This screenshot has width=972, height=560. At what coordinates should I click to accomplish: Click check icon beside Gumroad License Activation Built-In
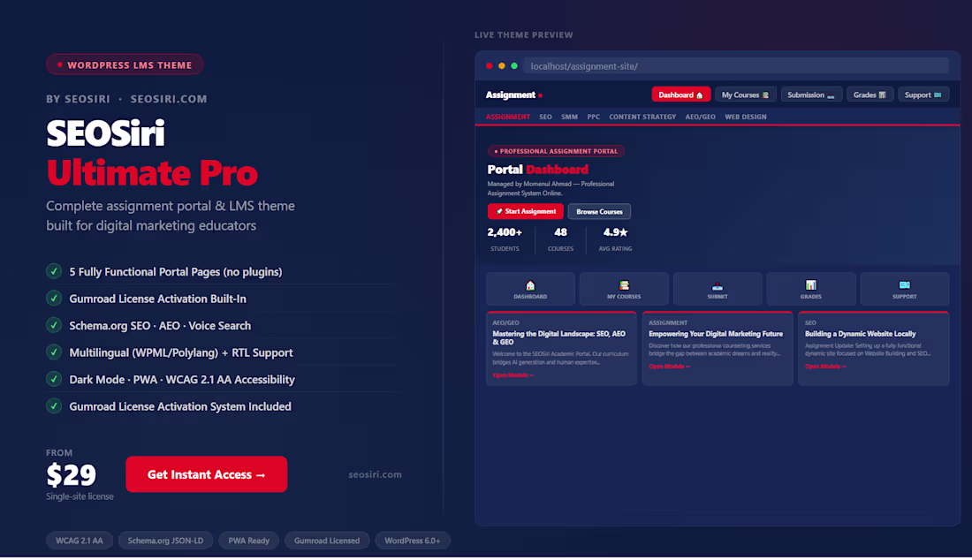[54, 298]
